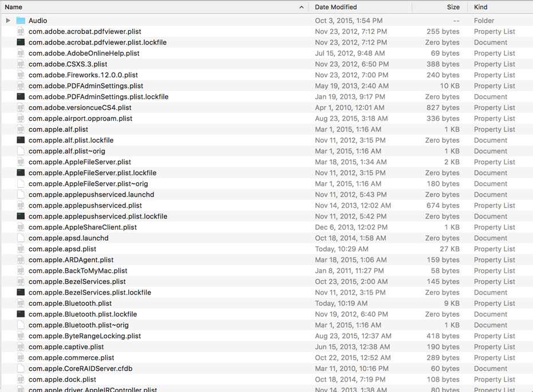Select the file name com.apple.captive.plist
533x392 pixels.
(x=66, y=347)
